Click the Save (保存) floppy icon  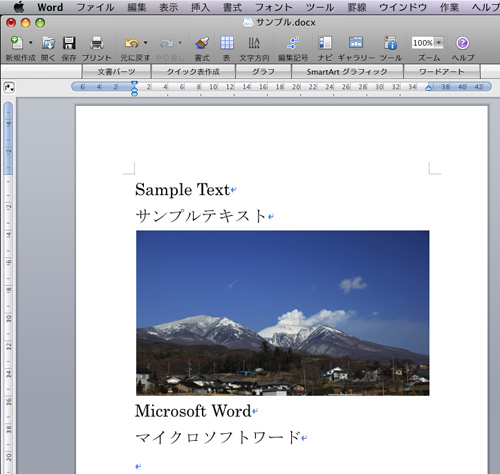pos(69,43)
